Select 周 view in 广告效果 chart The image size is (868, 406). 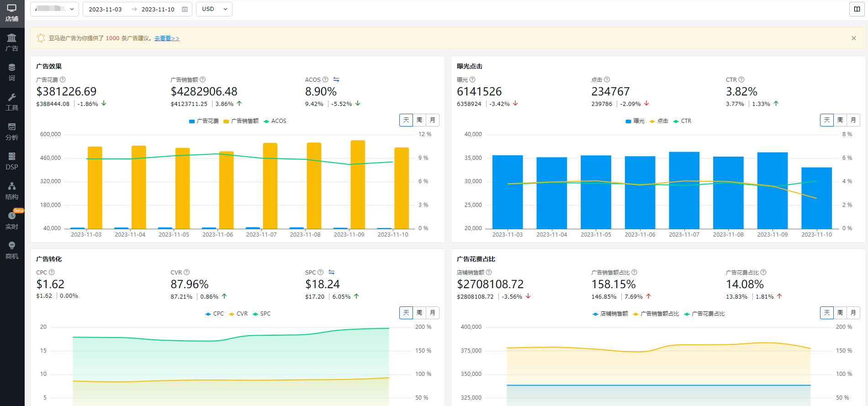(419, 120)
